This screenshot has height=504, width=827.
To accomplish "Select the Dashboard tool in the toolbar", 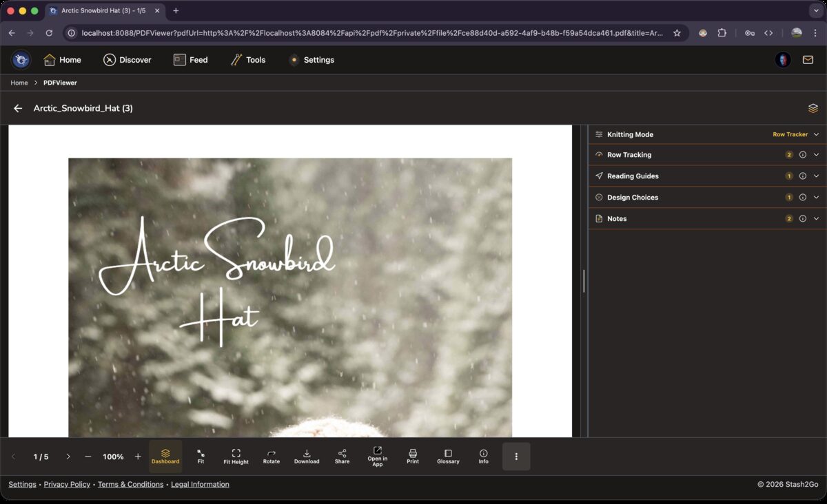I will point(165,455).
